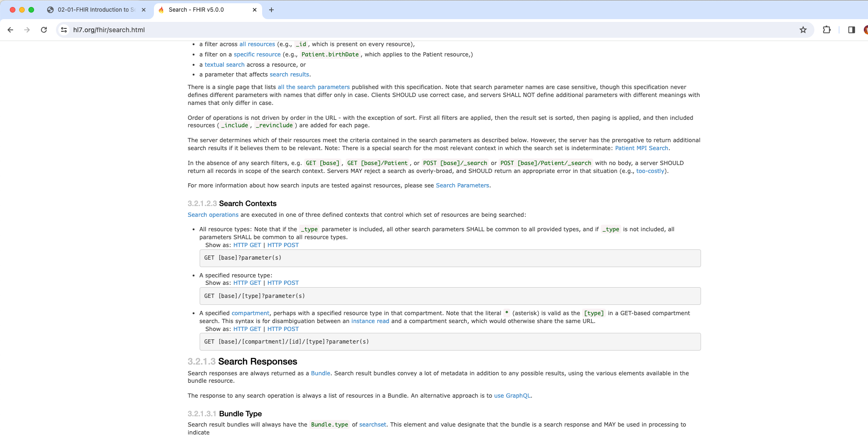Click the 'GET [base]/[type]?parameter(s)' code block

click(450, 296)
